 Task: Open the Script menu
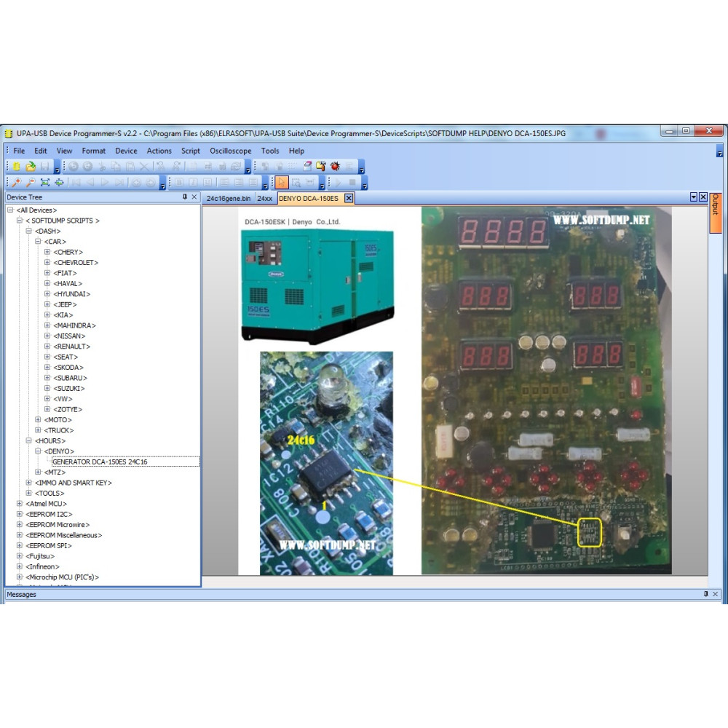point(190,151)
